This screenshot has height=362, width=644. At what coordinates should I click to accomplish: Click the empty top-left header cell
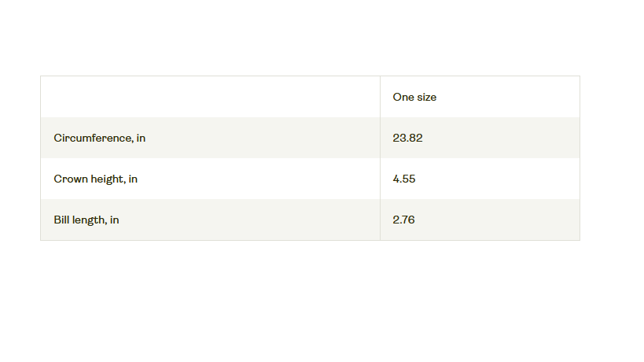click(x=210, y=97)
